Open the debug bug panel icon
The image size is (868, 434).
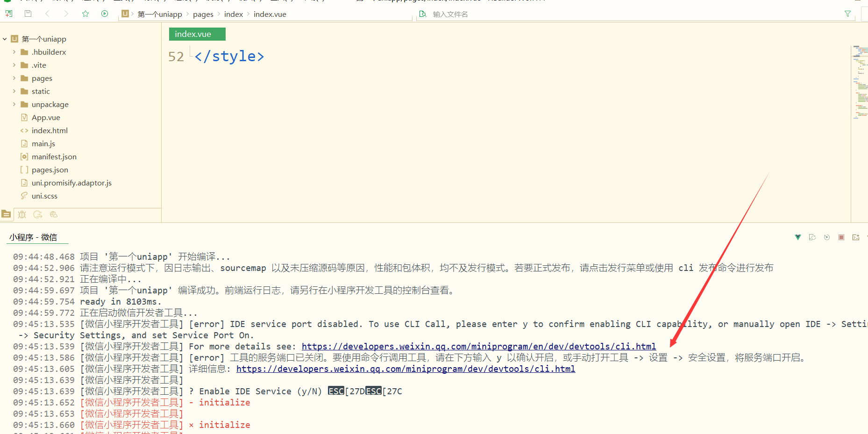coord(22,214)
